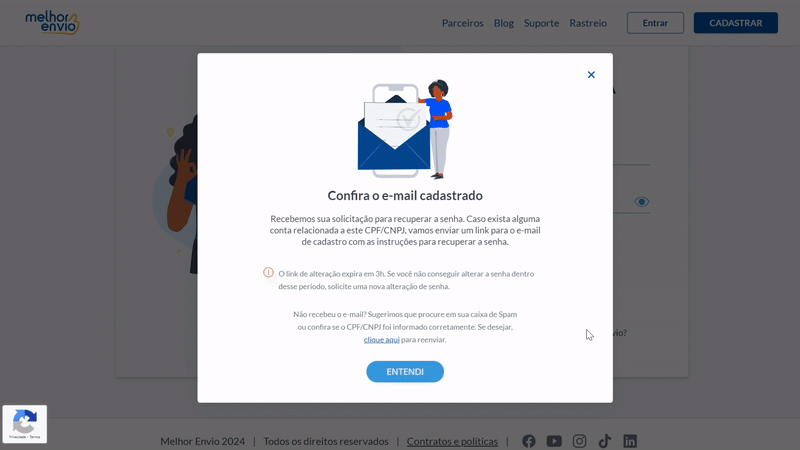Image resolution: width=800 pixels, height=450 pixels.
Task: Open the Parceiros menu item
Action: 463,23
